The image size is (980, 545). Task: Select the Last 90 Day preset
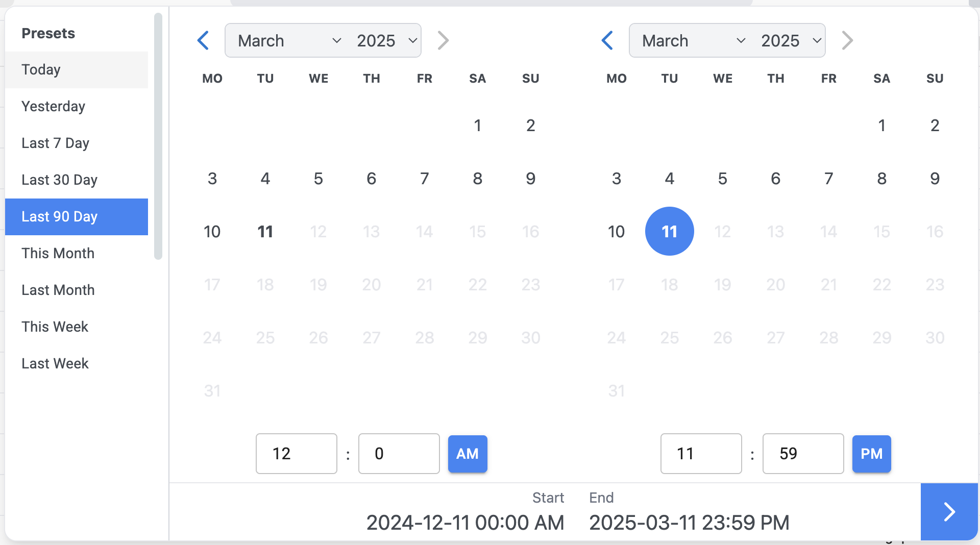(77, 216)
